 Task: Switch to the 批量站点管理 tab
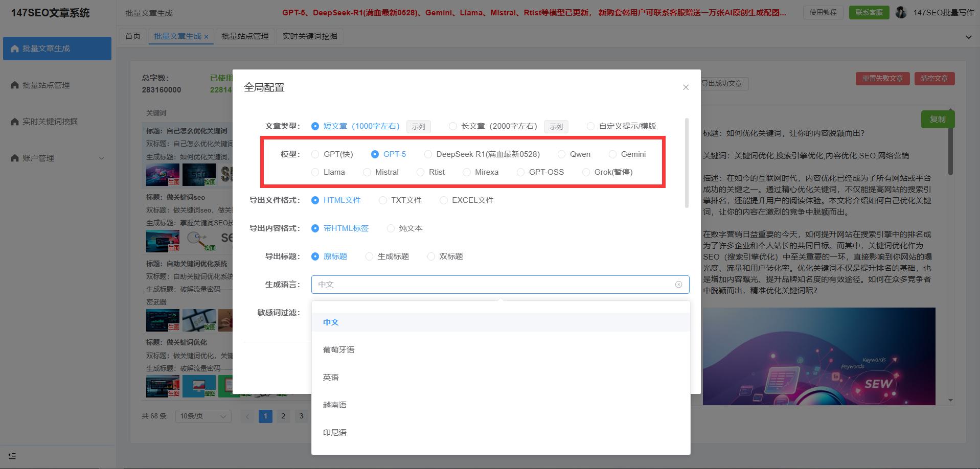[x=245, y=36]
